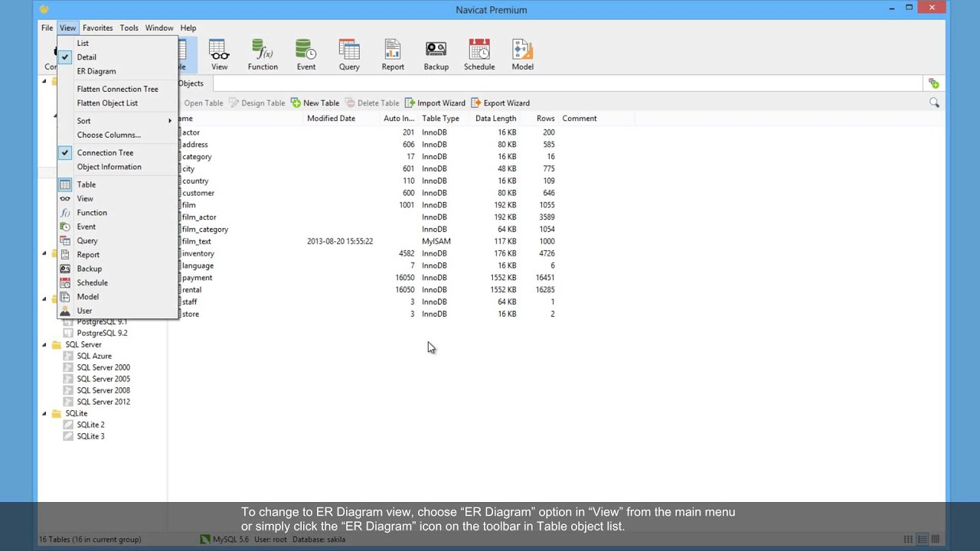
Task: Open the Query toolbar icon
Action: [349, 55]
